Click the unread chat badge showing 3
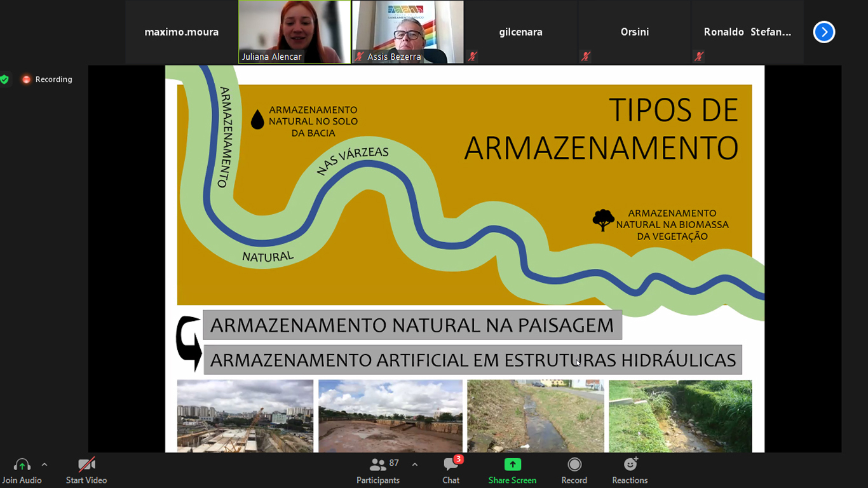Image resolution: width=868 pixels, height=488 pixels. (458, 459)
